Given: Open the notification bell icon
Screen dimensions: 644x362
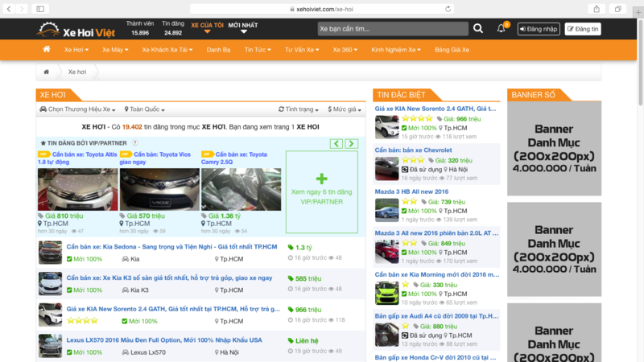Looking at the screenshot, I should tap(501, 28).
